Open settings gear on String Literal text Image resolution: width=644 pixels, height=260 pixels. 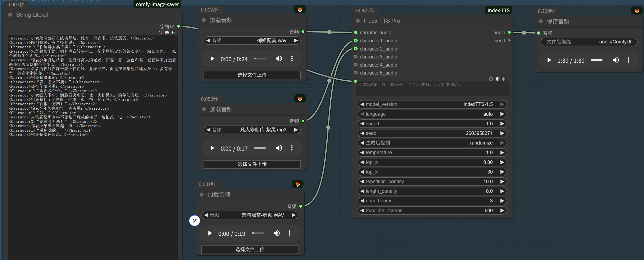(167, 33)
